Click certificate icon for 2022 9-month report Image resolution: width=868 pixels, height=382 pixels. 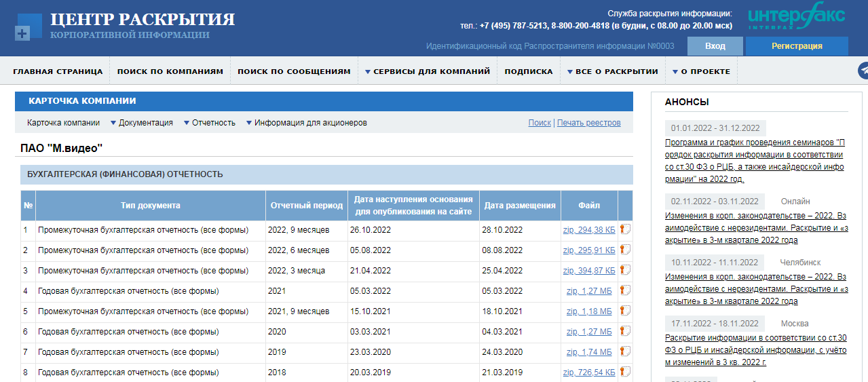pos(625,230)
